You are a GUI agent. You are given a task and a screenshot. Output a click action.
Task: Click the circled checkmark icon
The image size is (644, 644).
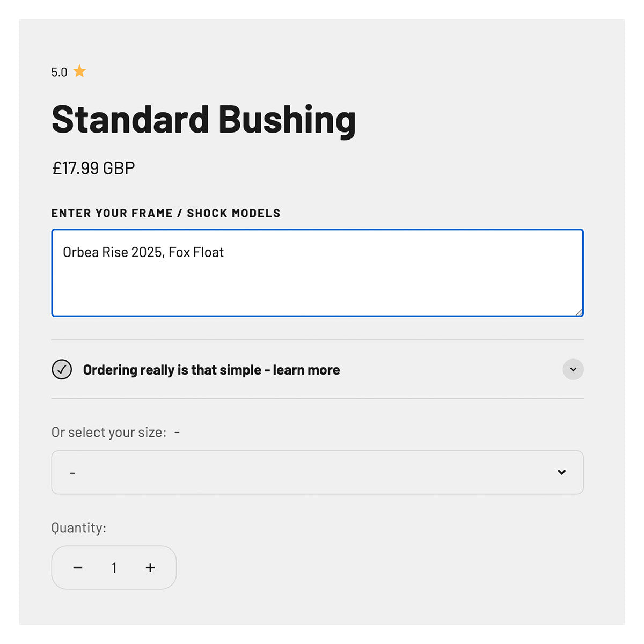[x=62, y=370]
